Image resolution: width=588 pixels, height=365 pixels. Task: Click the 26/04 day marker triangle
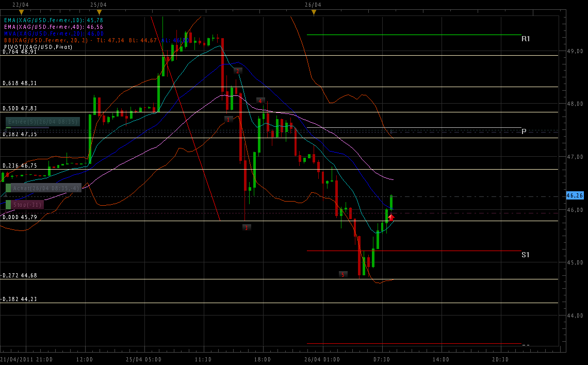point(314,12)
